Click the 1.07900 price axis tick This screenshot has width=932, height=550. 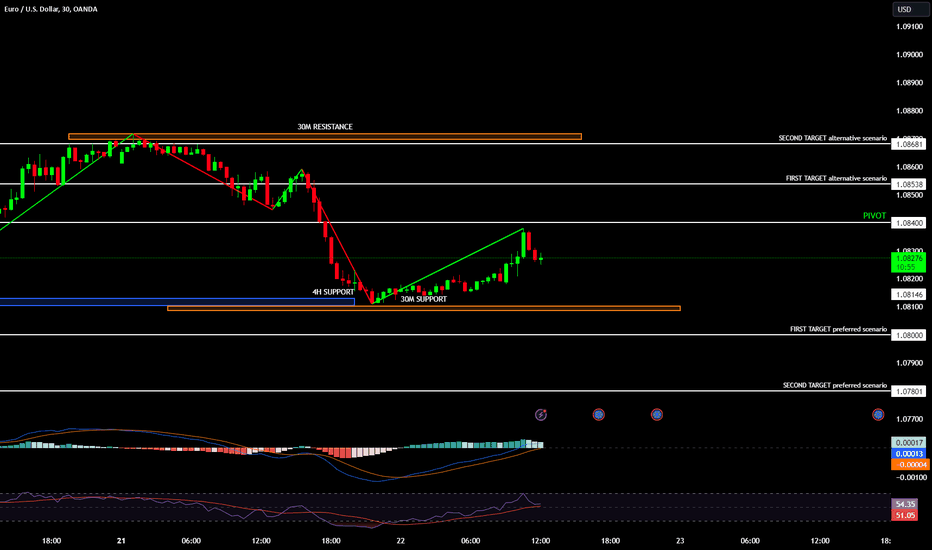[x=909, y=363]
